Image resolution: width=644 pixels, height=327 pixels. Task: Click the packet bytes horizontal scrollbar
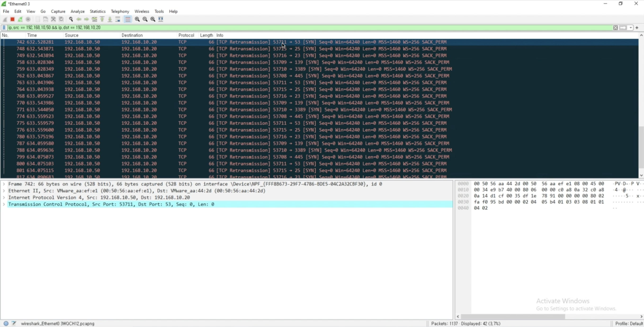[x=513, y=317]
